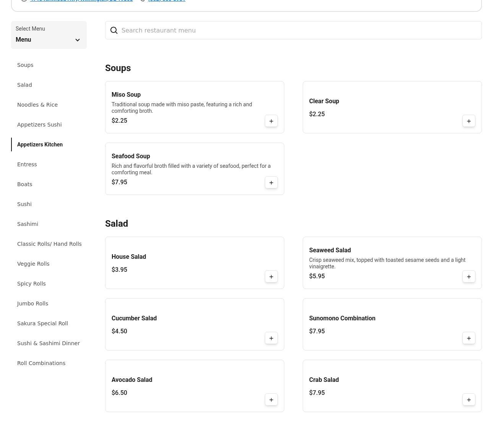Open the Select Menu dropdown

tap(49, 35)
